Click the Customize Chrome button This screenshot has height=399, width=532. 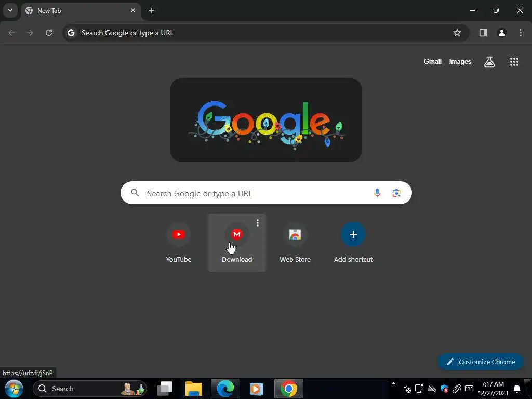[481, 362]
